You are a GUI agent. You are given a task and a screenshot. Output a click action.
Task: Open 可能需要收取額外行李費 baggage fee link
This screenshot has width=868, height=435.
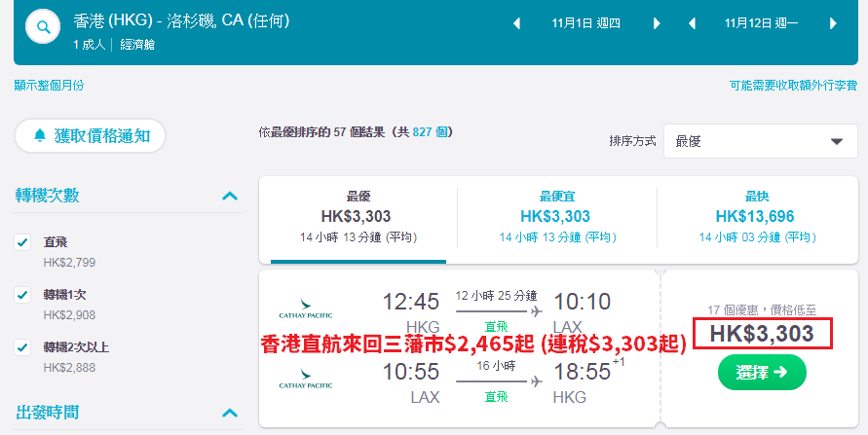(x=793, y=85)
